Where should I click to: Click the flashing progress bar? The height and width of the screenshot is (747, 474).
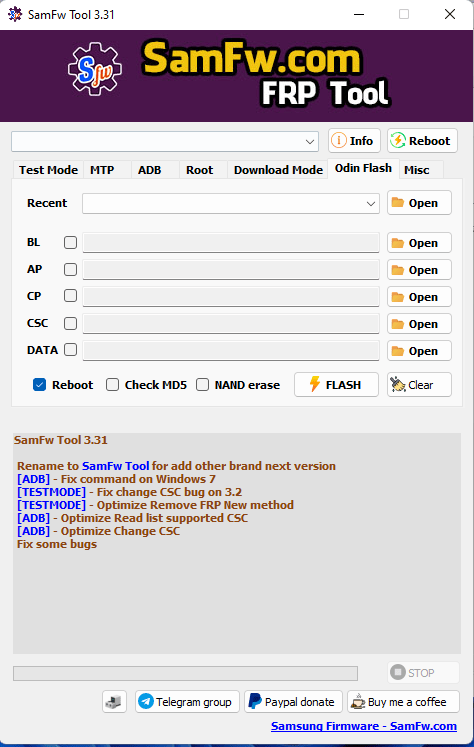(x=185, y=673)
